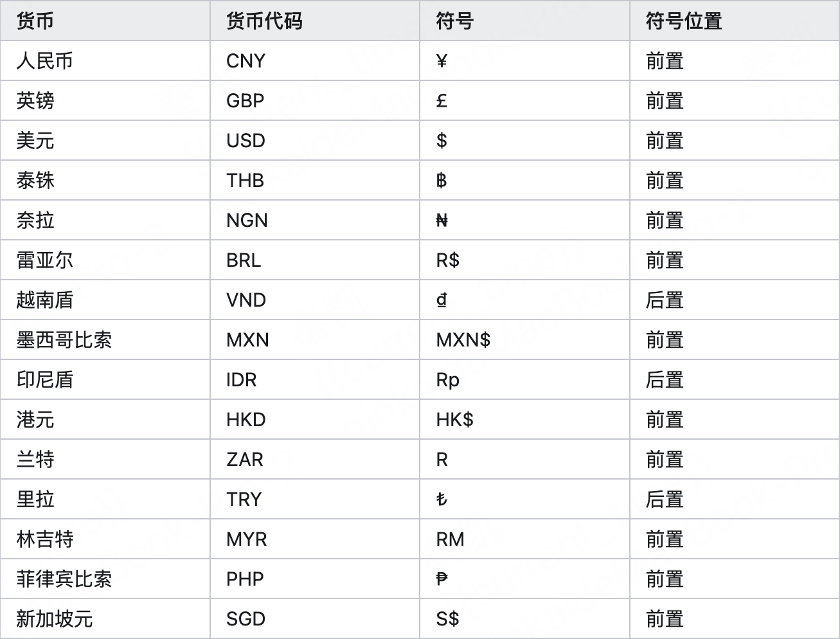840x639 pixels.
Task: Click the ₺ symbol in the 里拉 row
Action: (x=442, y=500)
